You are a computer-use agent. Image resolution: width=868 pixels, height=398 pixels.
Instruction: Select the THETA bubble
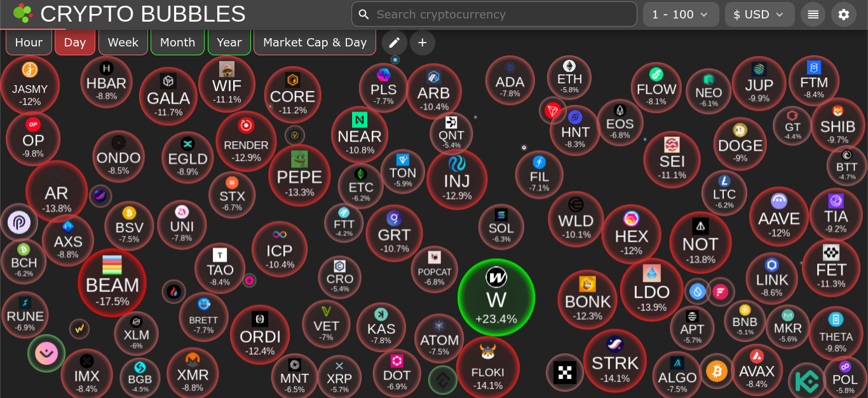[836, 333]
